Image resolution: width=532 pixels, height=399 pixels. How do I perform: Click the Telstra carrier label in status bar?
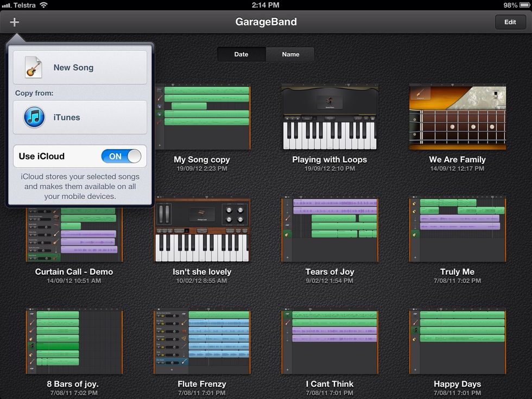click(24, 5)
